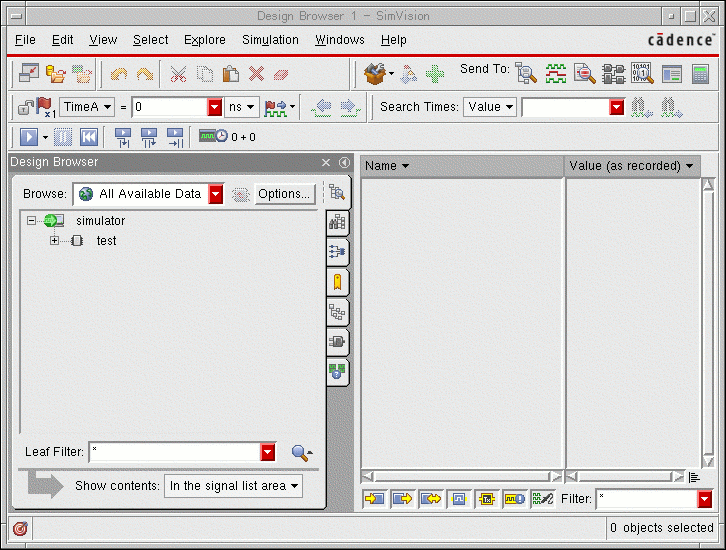Click the cursor time value input field
The width and height of the screenshot is (726, 550).
coord(169,107)
